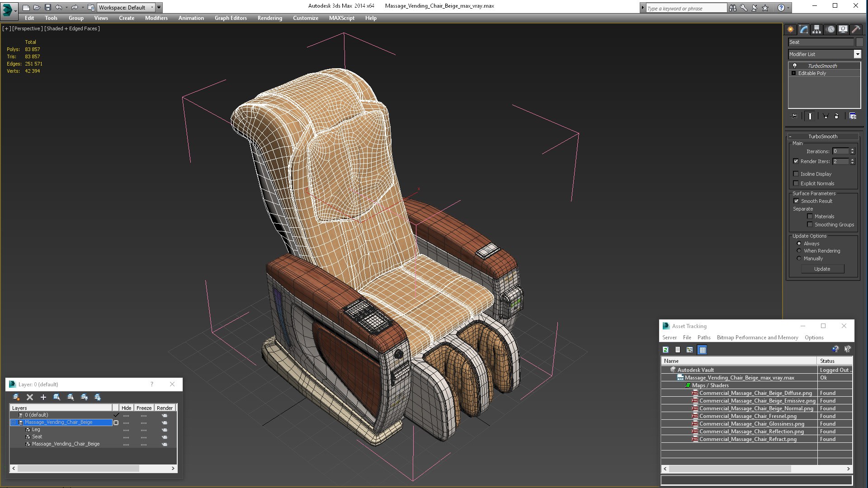Click the Update button in TurboSmooth
This screenshot has width=868, height=488.
pyautogui.click(x=822, y=269)
